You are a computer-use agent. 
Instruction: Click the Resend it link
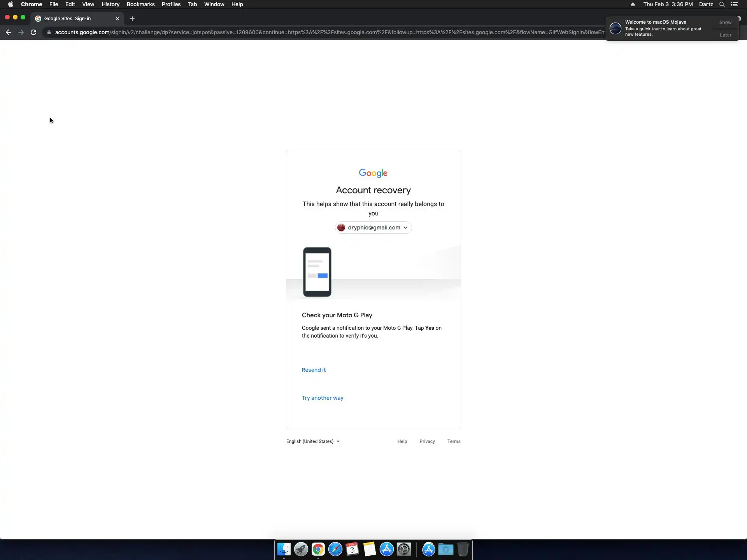(314, 370)
